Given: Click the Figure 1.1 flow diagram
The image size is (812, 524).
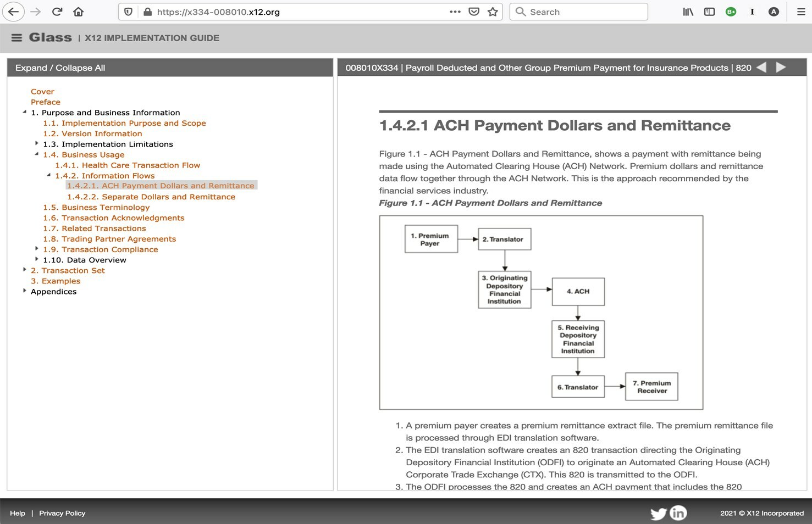Looking at the screenshot, I should click(x=541, y=313).
